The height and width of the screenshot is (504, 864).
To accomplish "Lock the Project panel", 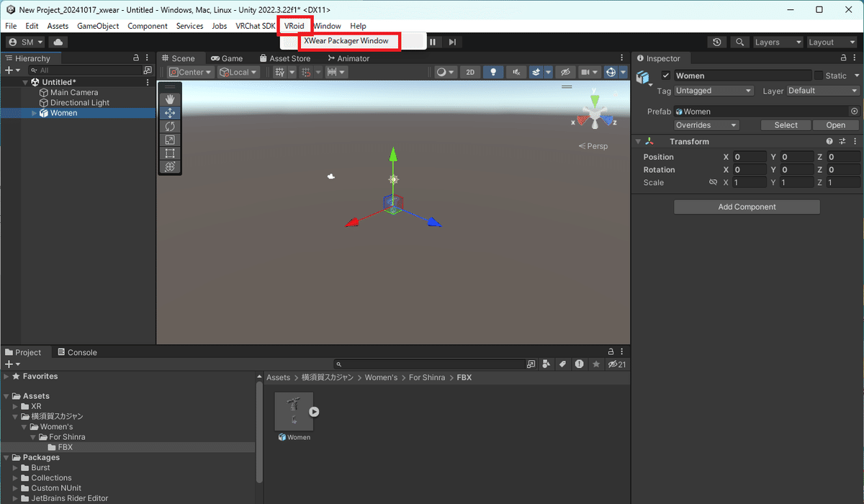I will tap(611, 352).
